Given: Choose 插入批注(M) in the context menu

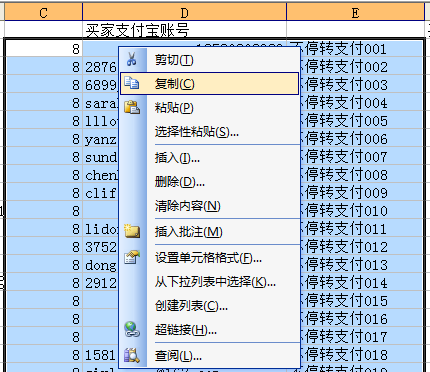Looking at the screenshot, I should (x=209, y=232).
